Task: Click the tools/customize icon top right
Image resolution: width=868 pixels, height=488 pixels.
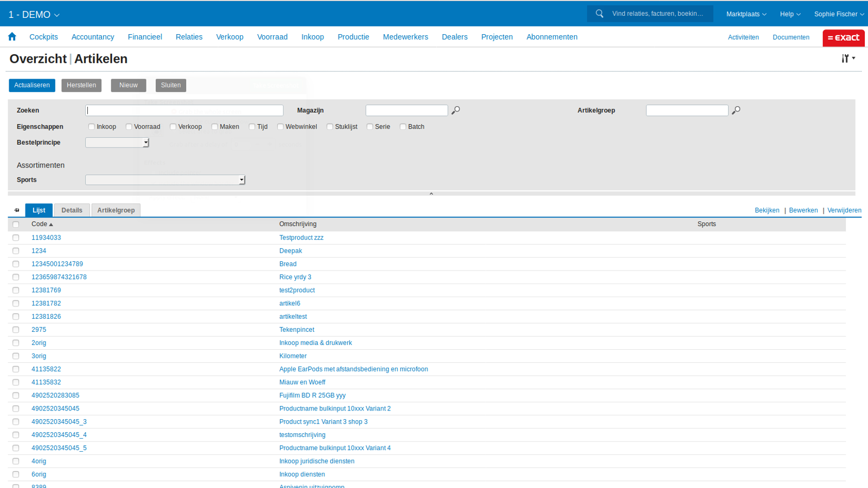Action: 845,58
